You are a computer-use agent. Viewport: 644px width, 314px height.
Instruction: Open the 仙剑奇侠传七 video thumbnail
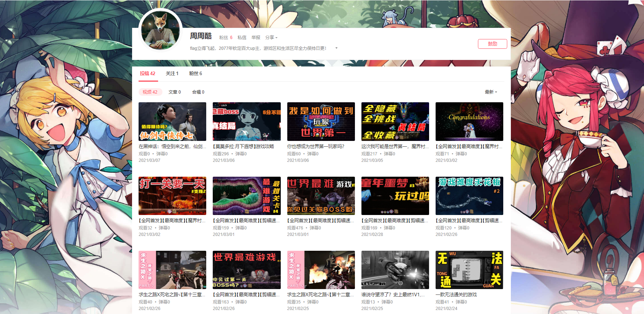click(172, 121)
